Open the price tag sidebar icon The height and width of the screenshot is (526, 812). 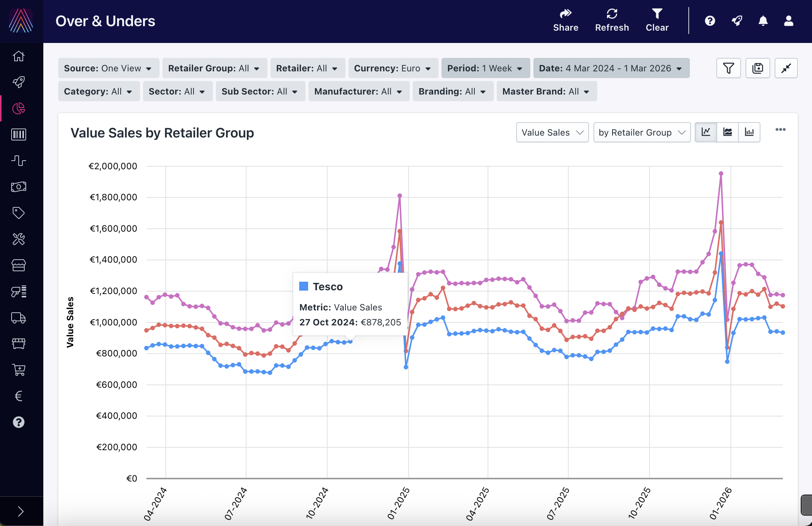click(x=19, y=213)
